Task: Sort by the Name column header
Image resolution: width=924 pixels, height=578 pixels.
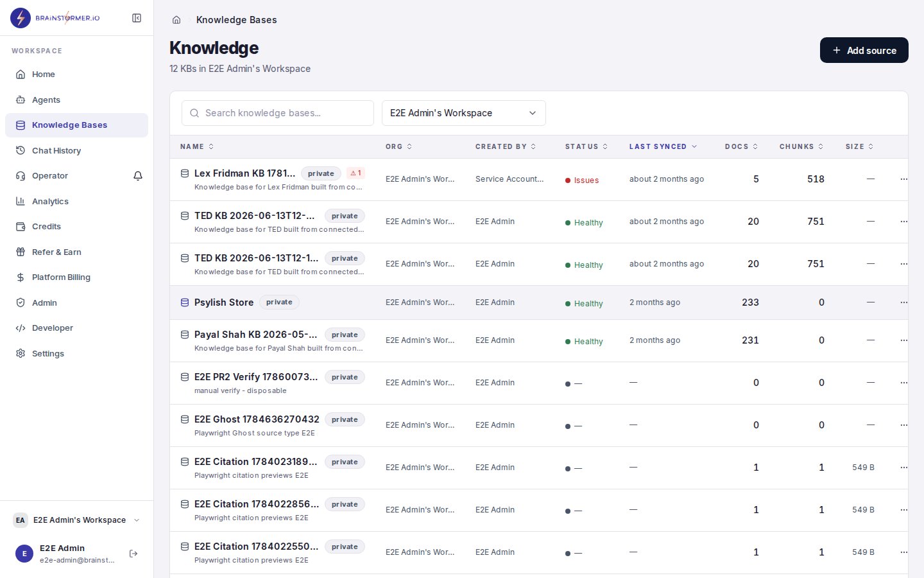Action: pos(197,146)
